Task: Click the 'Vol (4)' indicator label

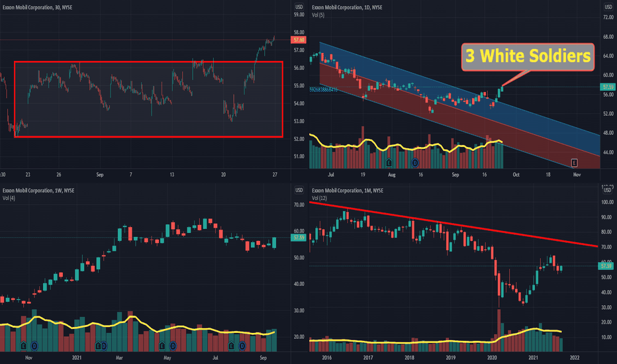Action: [9, 198]
